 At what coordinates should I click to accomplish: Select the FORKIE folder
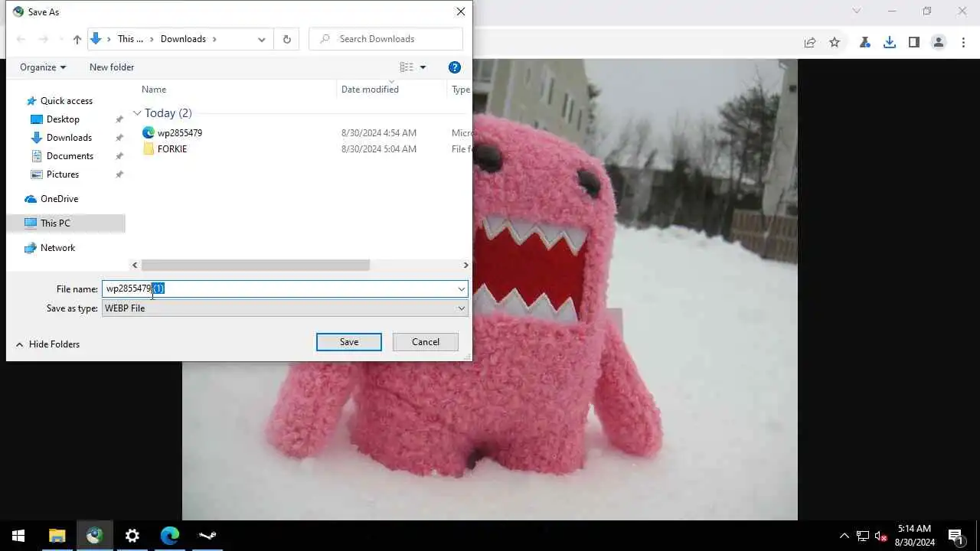pos(172,149)
